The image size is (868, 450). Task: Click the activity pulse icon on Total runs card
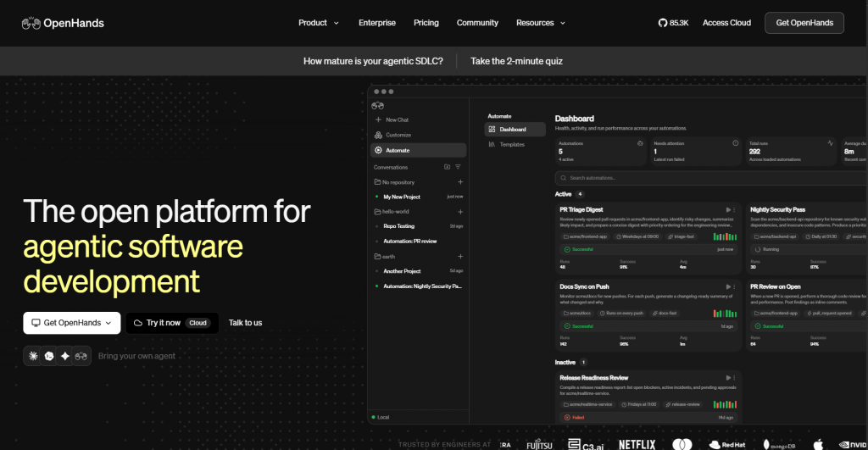[x=831, y=143]
